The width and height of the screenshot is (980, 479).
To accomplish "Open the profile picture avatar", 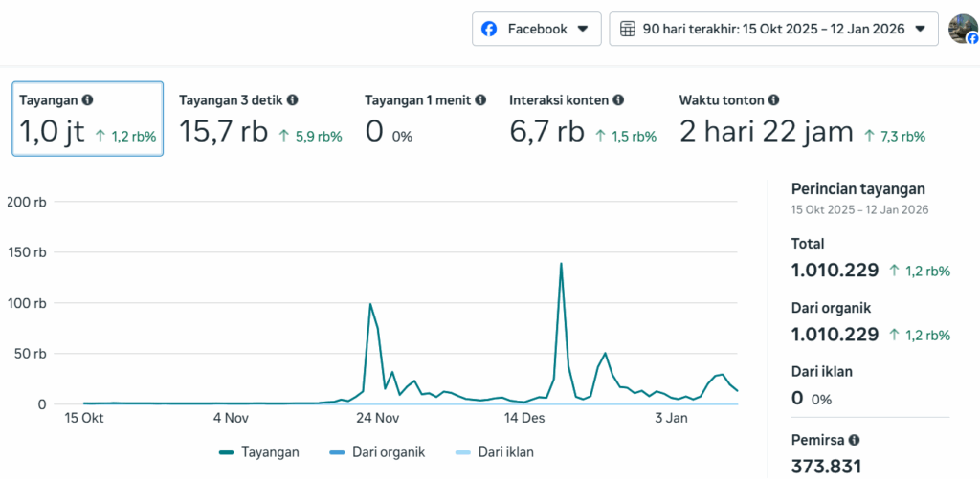I will coord(963,29).
